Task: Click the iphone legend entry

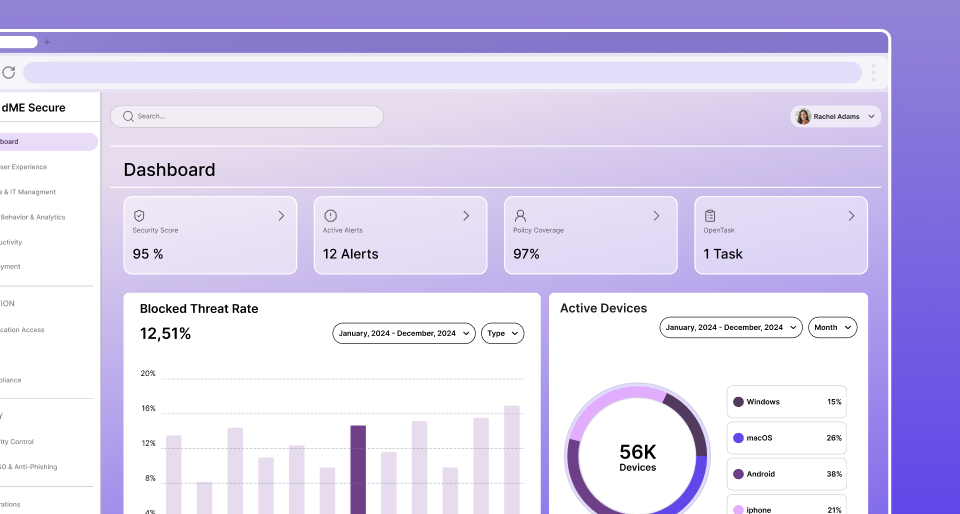Action: coord(787,505)
